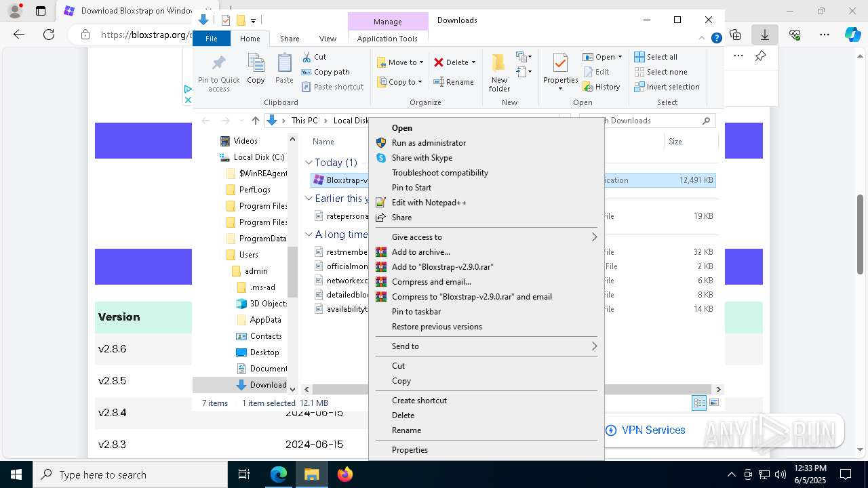
Task: Select Properties in context menu
Action: [486, 450]
